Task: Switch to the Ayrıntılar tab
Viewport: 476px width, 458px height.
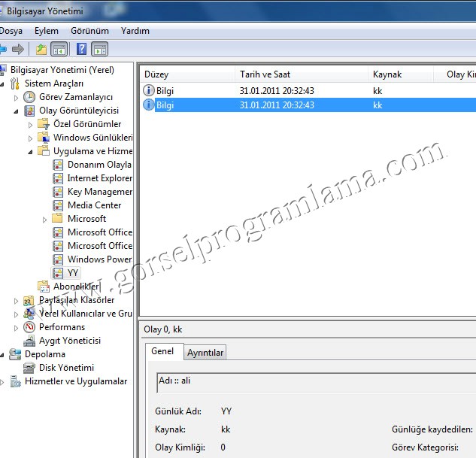Action: click(205, 353)
